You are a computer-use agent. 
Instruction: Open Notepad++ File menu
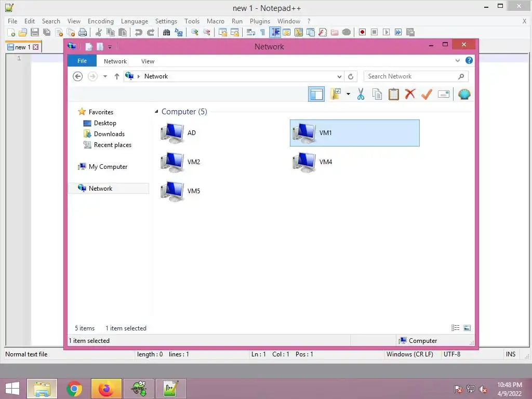12,21
